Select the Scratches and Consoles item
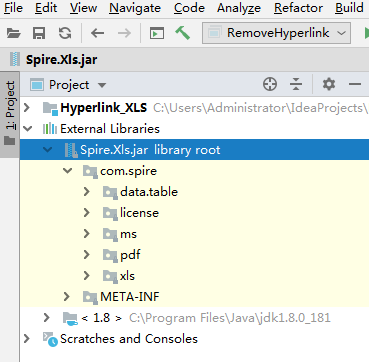369x362 pixels. [x=129, y=339]
